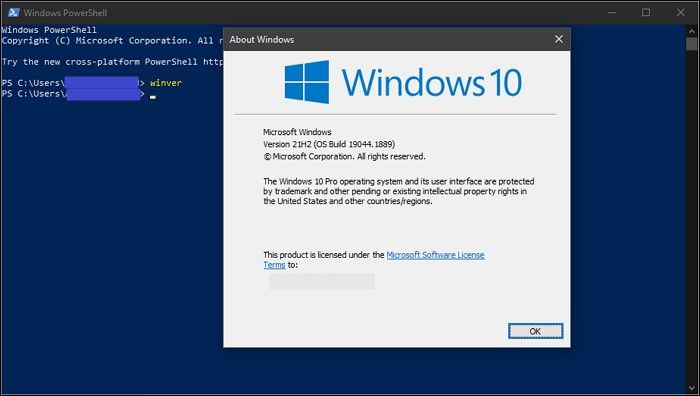The height and width of the screenshot is (396, 700).
Task: Click the 'Microsoft Windows' text in dialog
Action: click(x=297, y=132)
